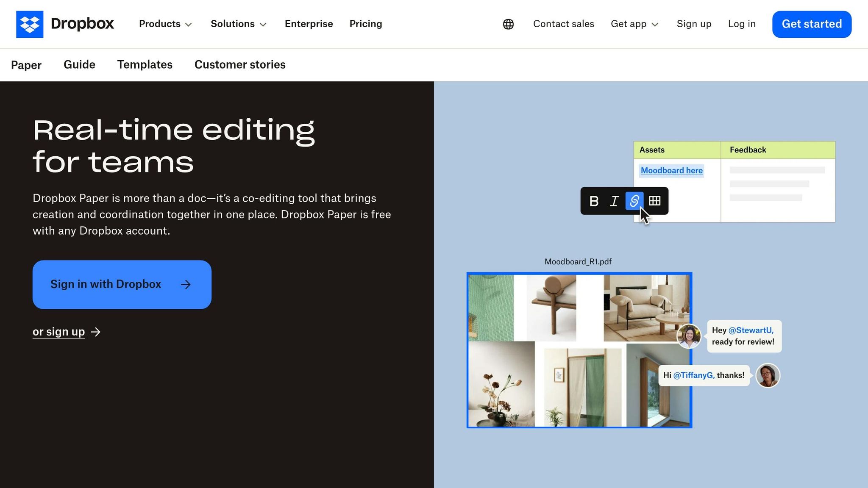This screenshot has height=488, width=868.
Task: Click the or sign up link
Action: click(59, 332)
